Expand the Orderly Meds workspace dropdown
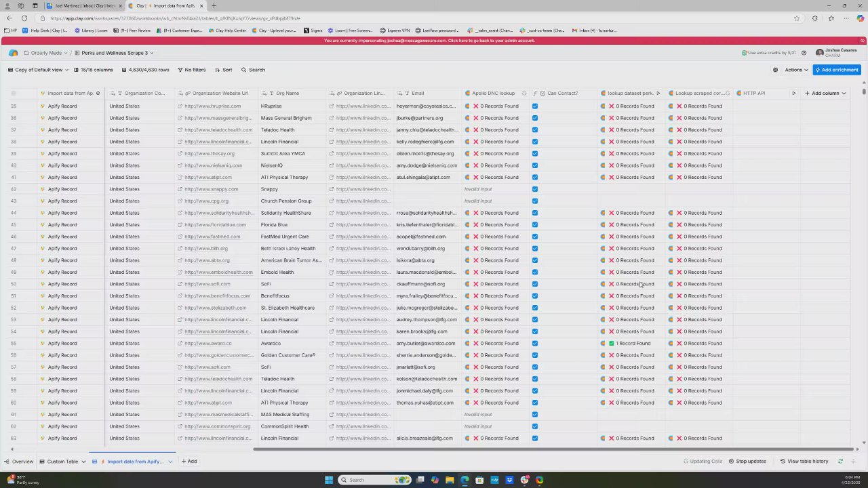This screenshot has width=868, height=488. pos(65,53)
